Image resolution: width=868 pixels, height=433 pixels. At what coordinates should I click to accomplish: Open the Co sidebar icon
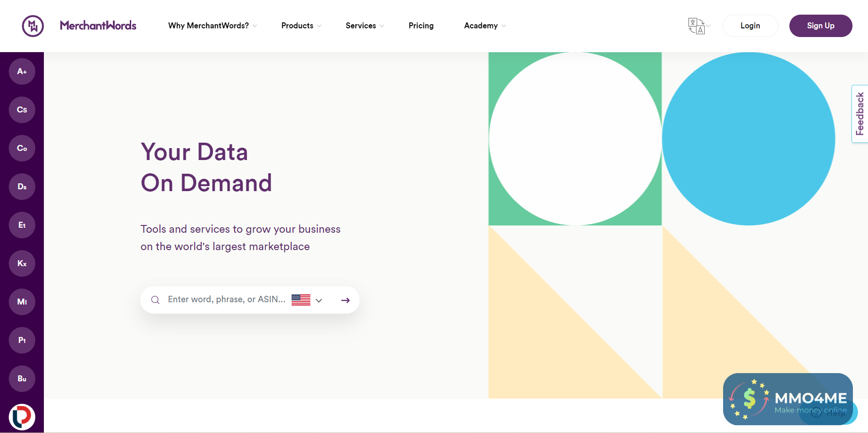click(22, 148)
